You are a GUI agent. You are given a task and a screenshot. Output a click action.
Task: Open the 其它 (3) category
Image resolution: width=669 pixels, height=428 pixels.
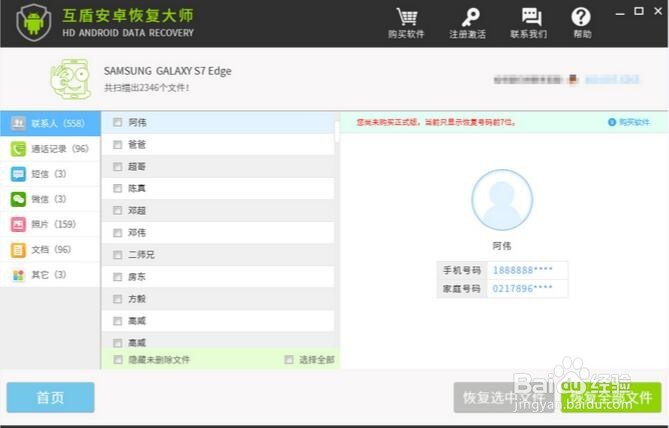click(50, 275)
